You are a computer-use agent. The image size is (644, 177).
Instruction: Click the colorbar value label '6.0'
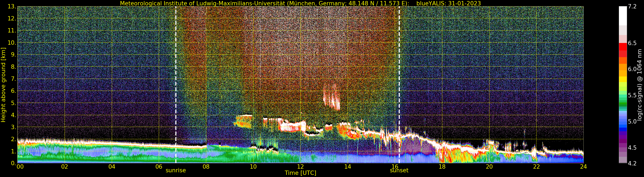632,69
